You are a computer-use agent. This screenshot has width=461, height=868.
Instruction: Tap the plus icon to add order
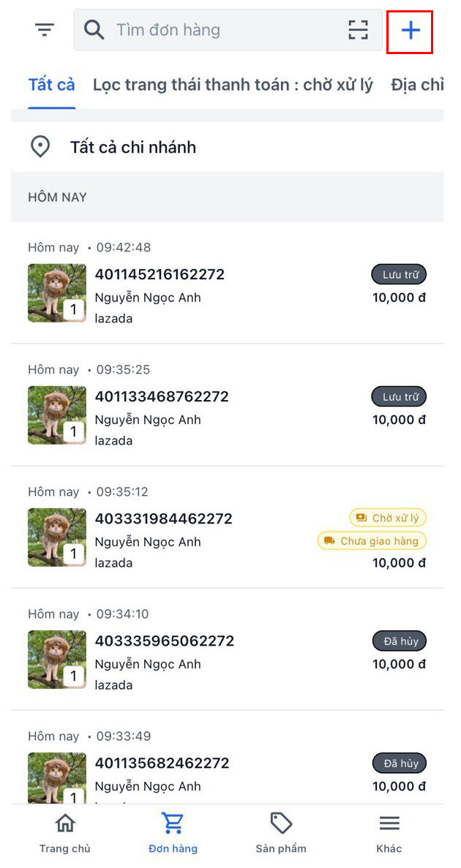[x=411, y=31]
